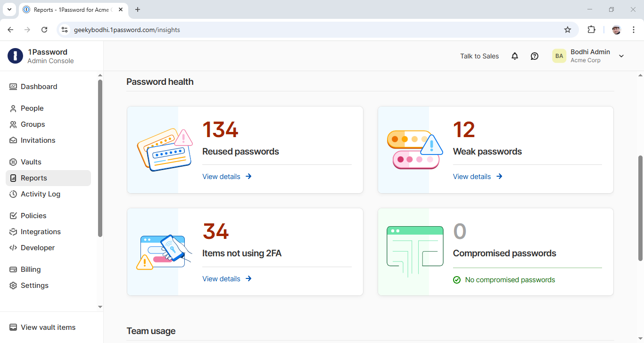Screen dimensions: 644x343
Task: Click the Activity Log clock icon
Action: click(x=13, y=194)
